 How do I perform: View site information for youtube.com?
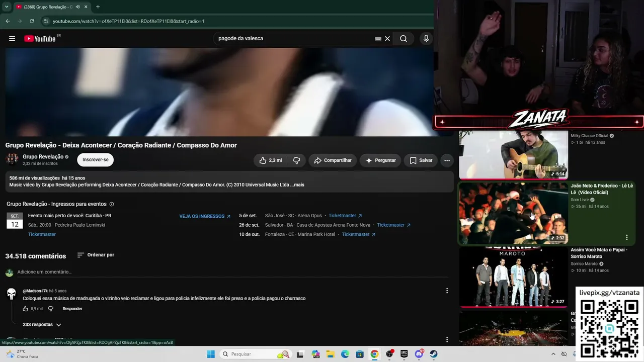click(x=46, y=21)
